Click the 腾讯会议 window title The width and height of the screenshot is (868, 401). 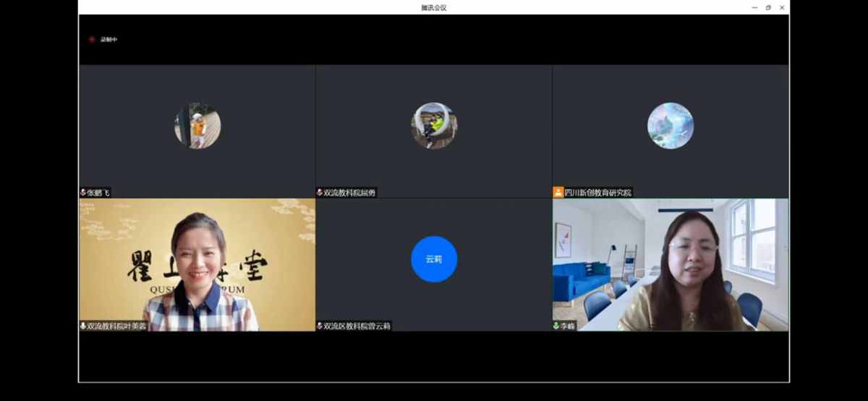coord(433,7)
